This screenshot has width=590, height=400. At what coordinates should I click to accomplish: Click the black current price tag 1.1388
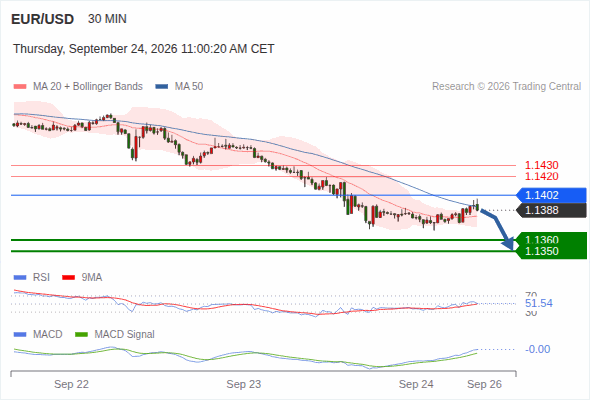pyautogui.click(x=552, y=210)
